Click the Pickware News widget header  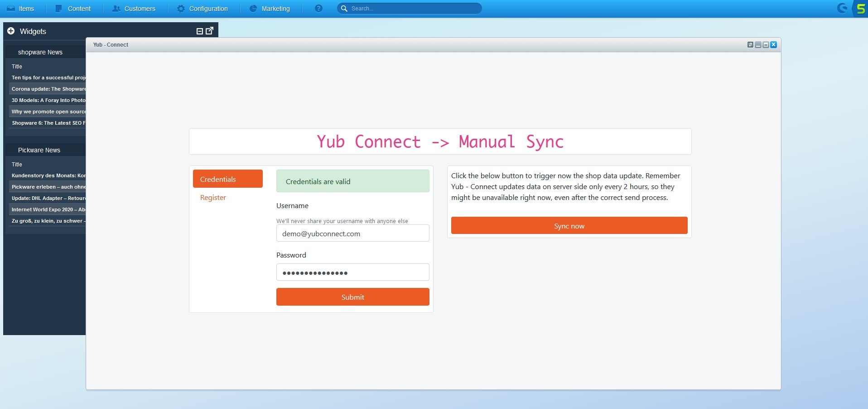tap(45, 150)
